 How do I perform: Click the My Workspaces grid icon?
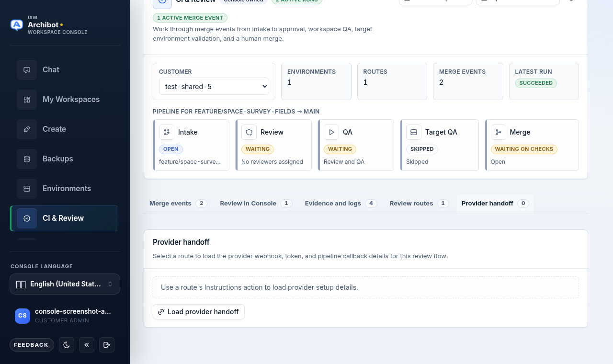27,100
